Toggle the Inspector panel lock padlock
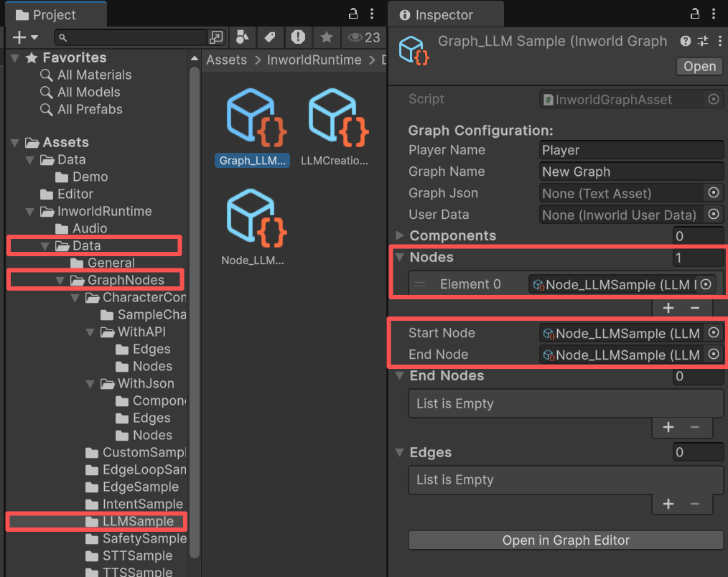 click(694, 13)
